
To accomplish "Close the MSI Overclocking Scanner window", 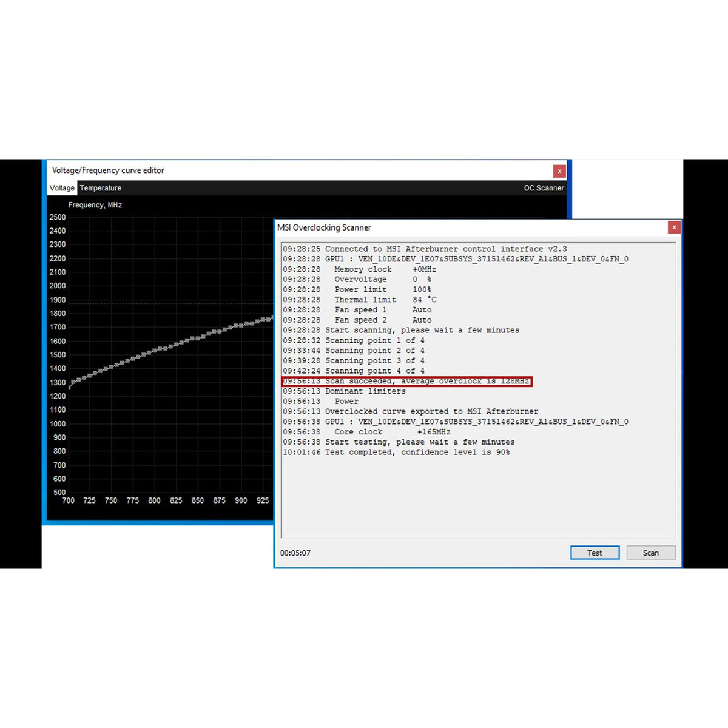I will (x=674, y=227).
